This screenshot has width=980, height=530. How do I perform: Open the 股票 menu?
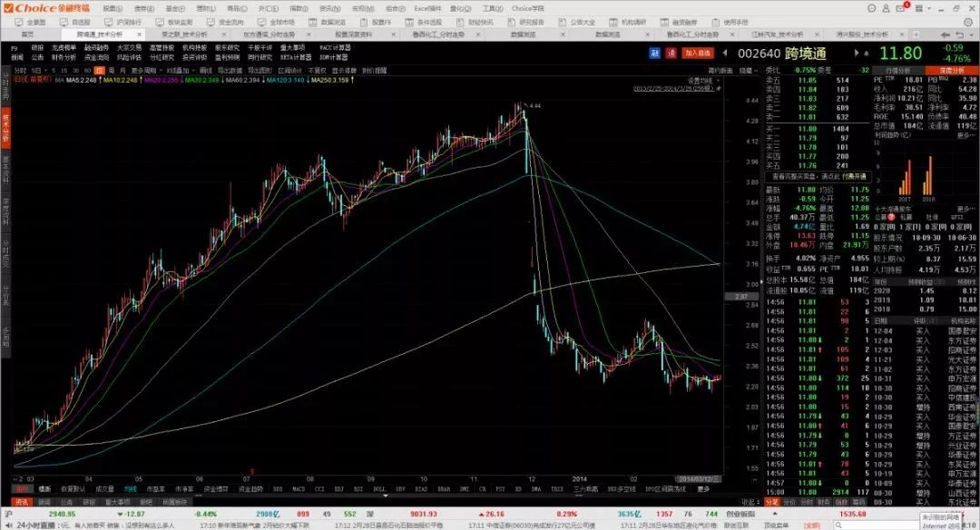point(113,8)
